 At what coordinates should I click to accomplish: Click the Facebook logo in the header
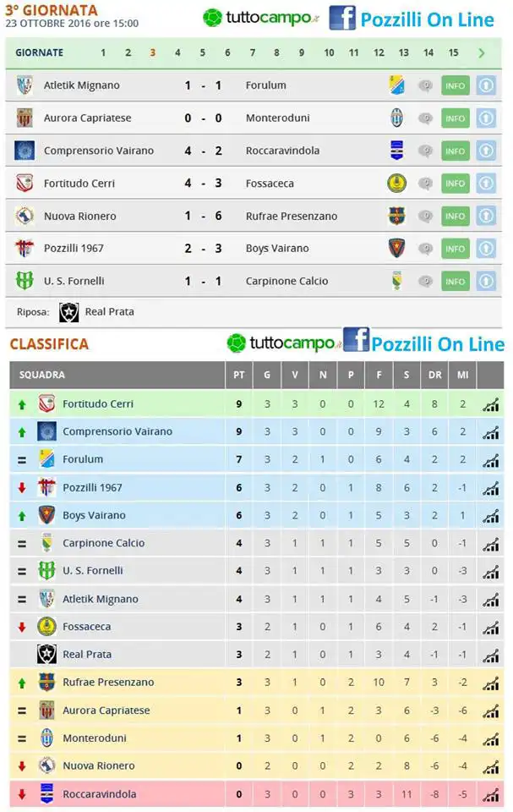coord(342,18)
